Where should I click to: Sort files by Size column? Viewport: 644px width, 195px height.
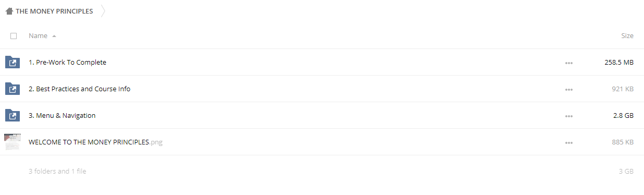[627, 36]
